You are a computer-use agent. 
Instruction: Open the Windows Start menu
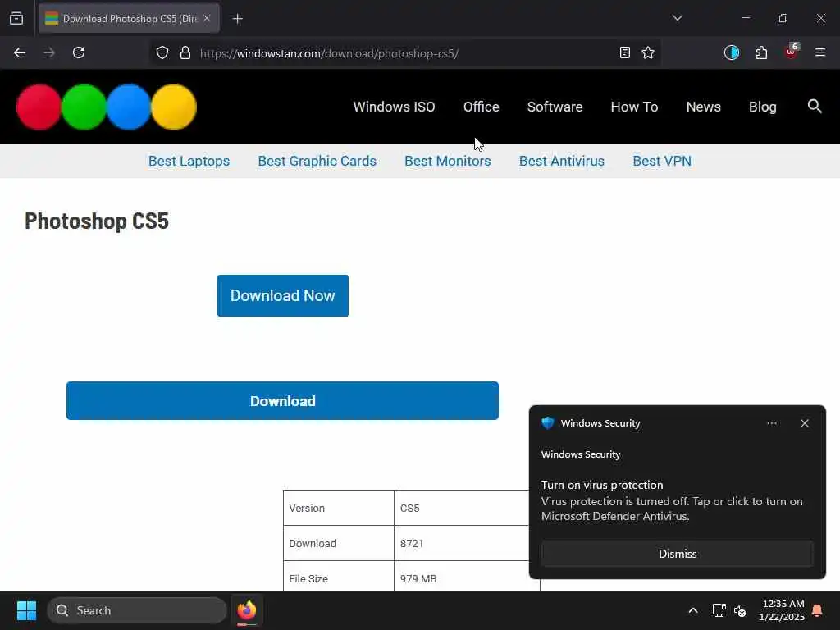26,610
